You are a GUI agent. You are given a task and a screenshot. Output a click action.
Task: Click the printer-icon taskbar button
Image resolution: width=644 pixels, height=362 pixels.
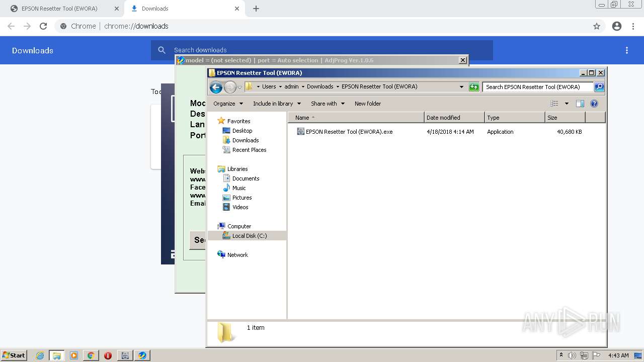tap(125, 355)
